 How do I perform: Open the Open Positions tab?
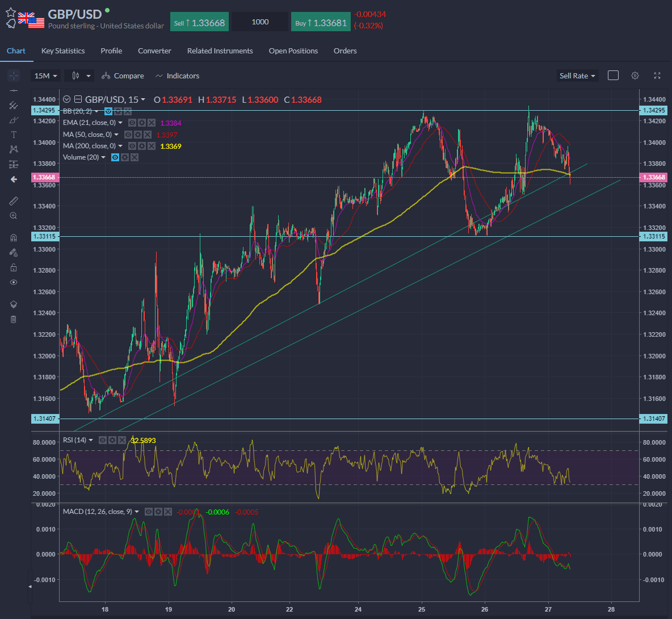coord(293,51)
